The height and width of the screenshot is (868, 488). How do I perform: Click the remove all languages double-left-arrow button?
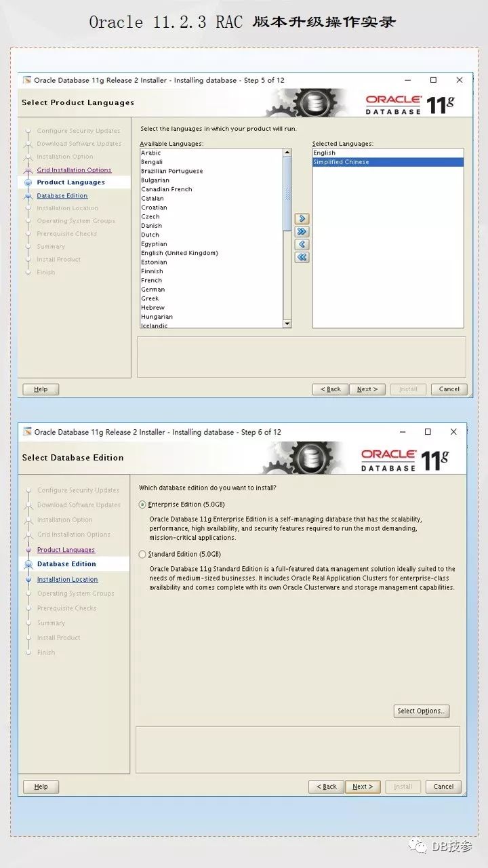[x=302, y=258]
